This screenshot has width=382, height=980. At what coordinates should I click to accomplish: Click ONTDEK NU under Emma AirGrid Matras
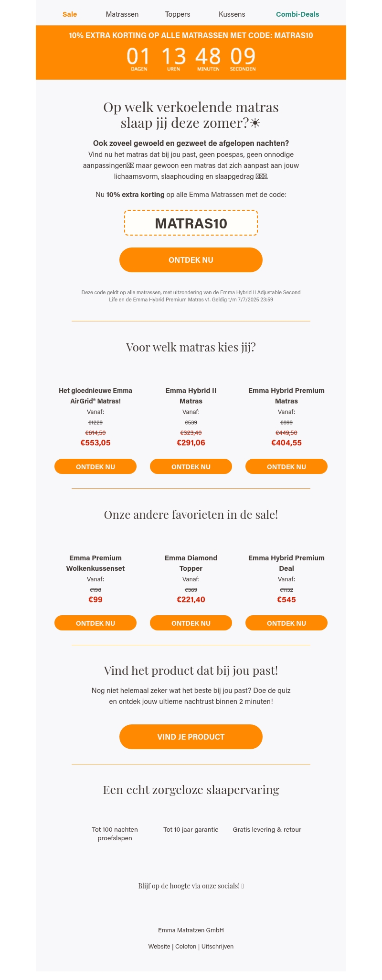(x=95, y=467)
